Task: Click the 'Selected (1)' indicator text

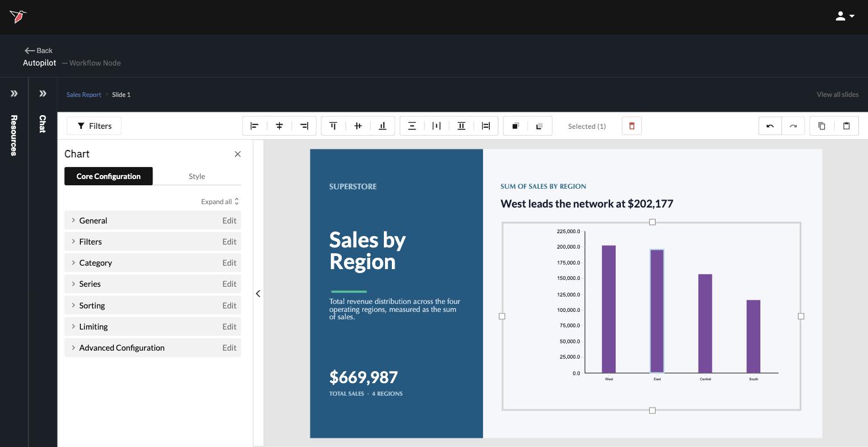Action: (x=587, y=127)
